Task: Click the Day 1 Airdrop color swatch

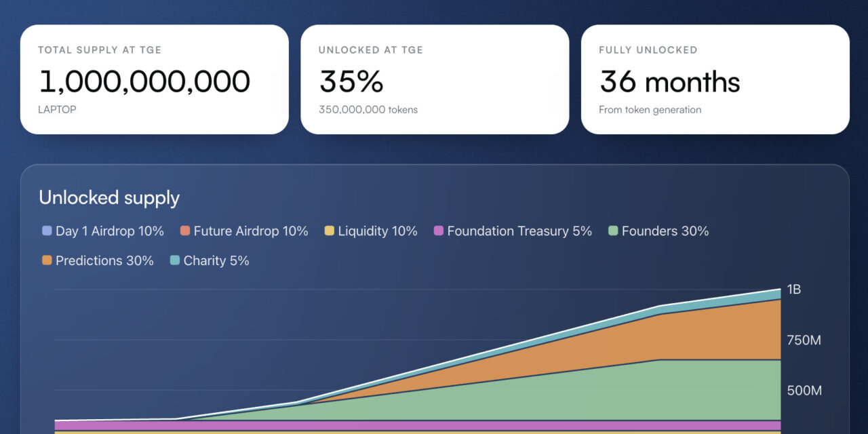Action: pyautogui.click(x=47, y=231)
